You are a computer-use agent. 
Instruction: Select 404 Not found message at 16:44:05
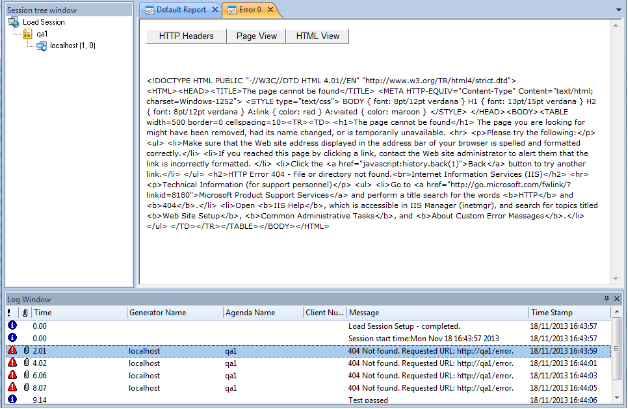click(x=431, y=388)
